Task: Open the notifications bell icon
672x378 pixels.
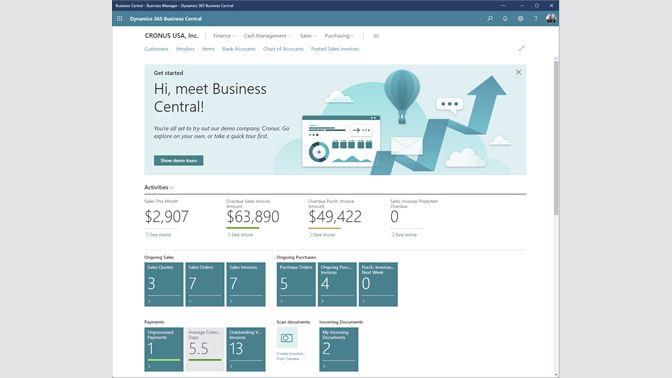Action: point(505,19)
